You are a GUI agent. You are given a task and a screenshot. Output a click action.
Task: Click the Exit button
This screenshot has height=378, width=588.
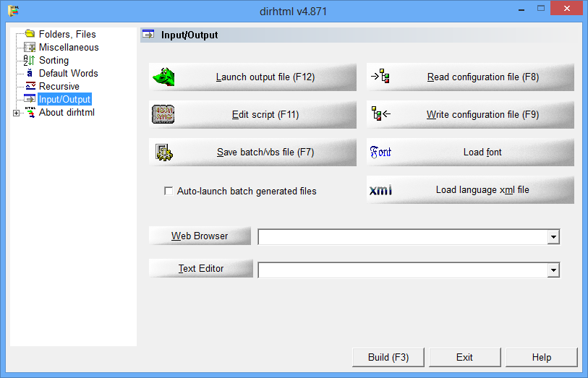tap(464, 357)
